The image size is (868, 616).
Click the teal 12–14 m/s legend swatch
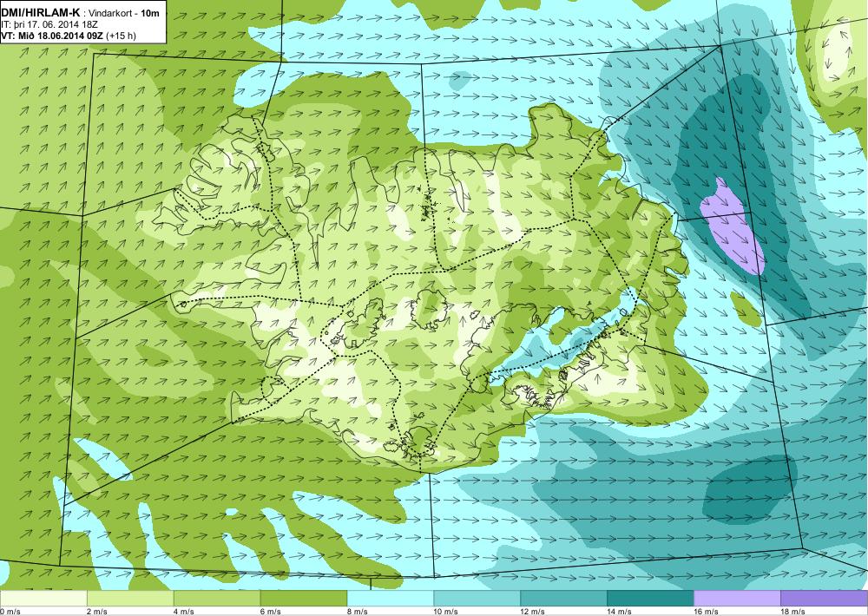[563, 599]
